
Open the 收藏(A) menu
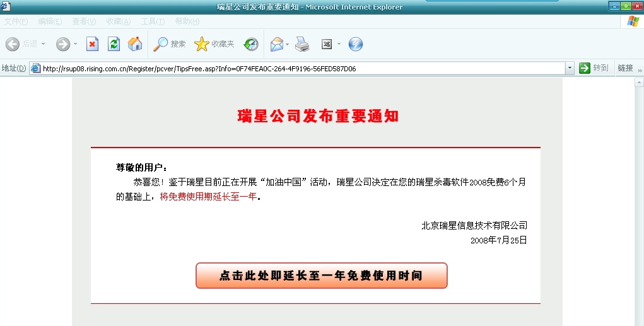coord(119,21)
